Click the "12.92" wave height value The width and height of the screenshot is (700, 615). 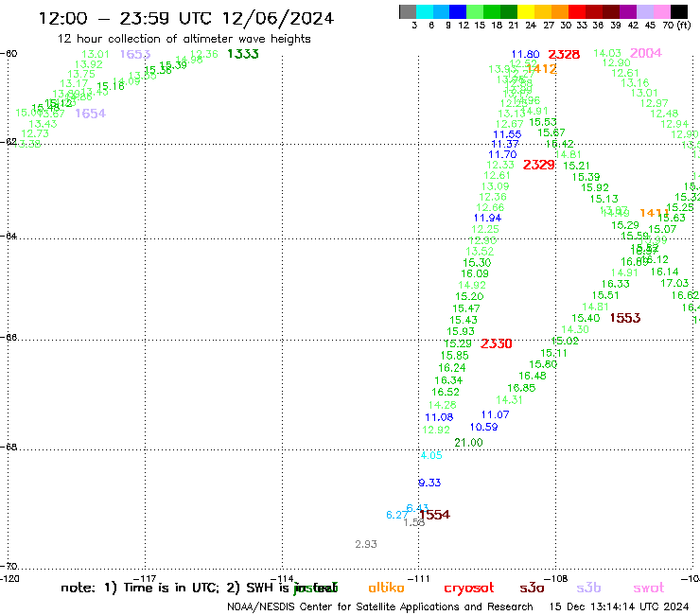[436, 430]
